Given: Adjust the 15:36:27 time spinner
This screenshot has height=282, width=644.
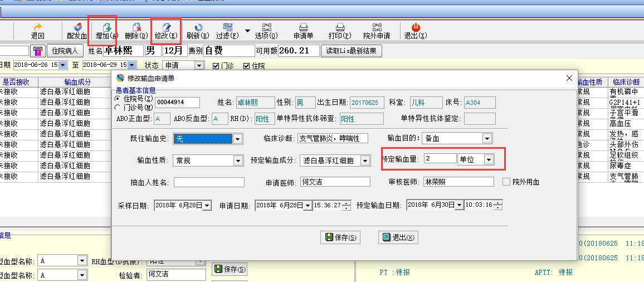Looking at the screenshot, I should coord(347,205).
